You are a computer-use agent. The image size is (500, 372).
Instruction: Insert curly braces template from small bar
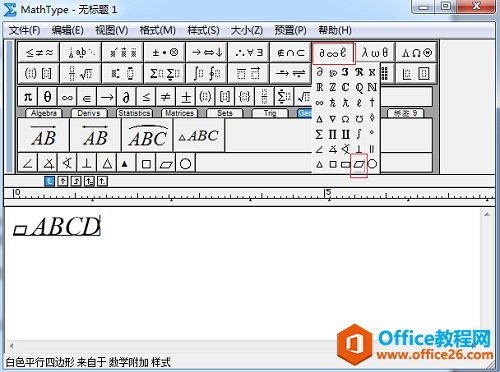coord(245,97)
